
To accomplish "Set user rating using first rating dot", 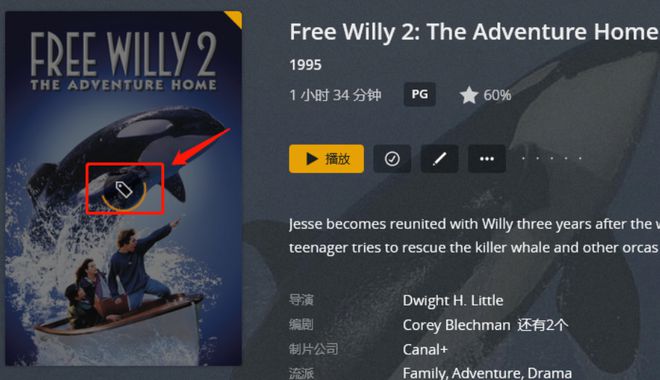I will tap(523, 158).
